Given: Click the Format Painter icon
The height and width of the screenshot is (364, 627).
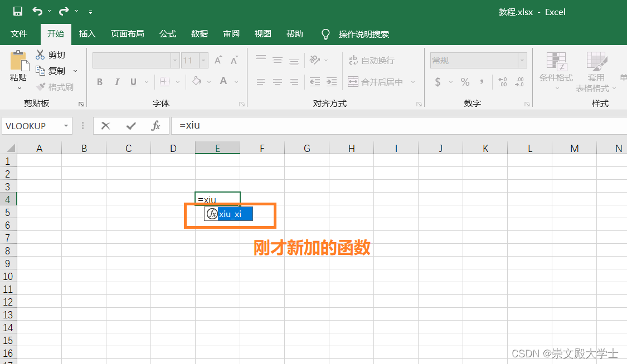Looking at the screenshot, I should (x=42, y=86).
